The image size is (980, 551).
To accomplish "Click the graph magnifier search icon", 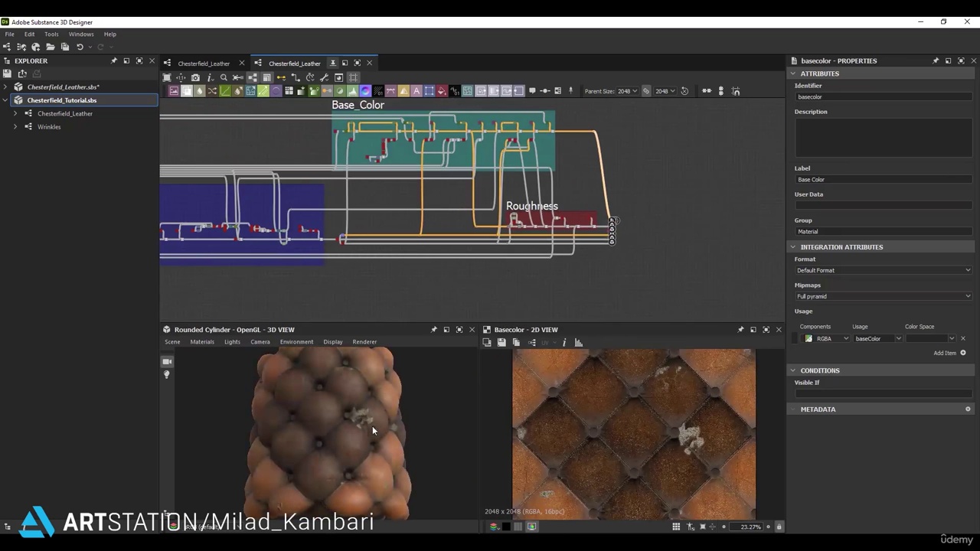I will (x=224, y=77).
